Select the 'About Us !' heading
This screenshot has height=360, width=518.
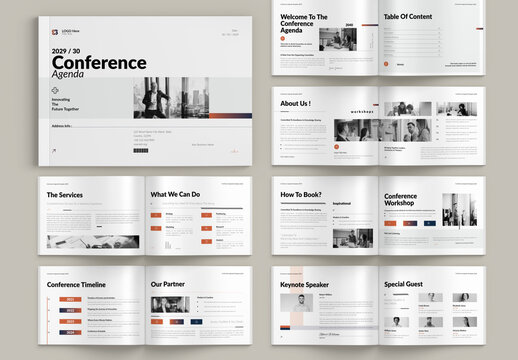(x=296, y=103)
